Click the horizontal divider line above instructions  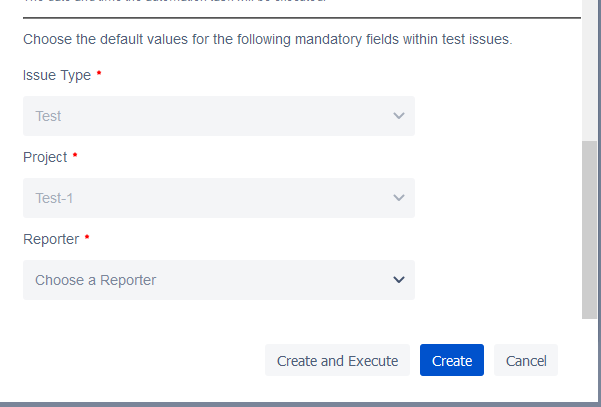tap(300, 17)
